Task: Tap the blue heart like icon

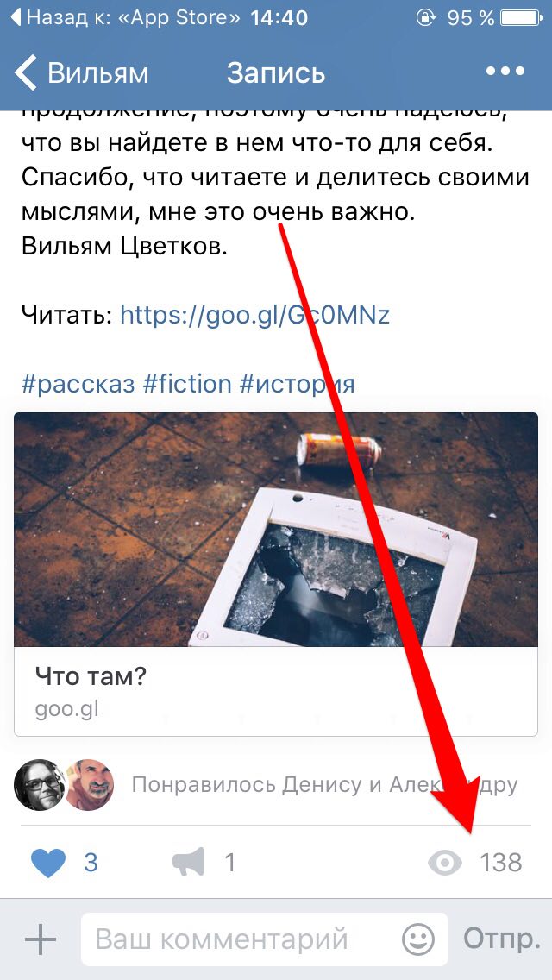Action: click(48, 864)
